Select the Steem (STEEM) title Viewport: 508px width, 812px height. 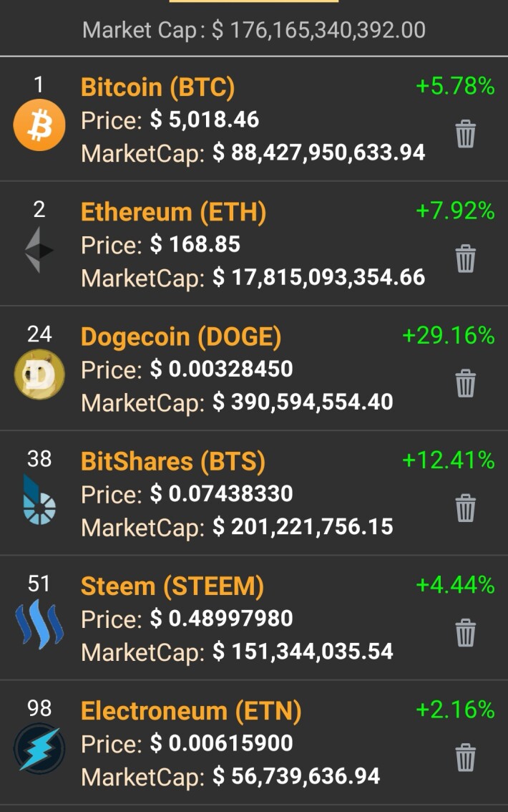tap(172, 586)
